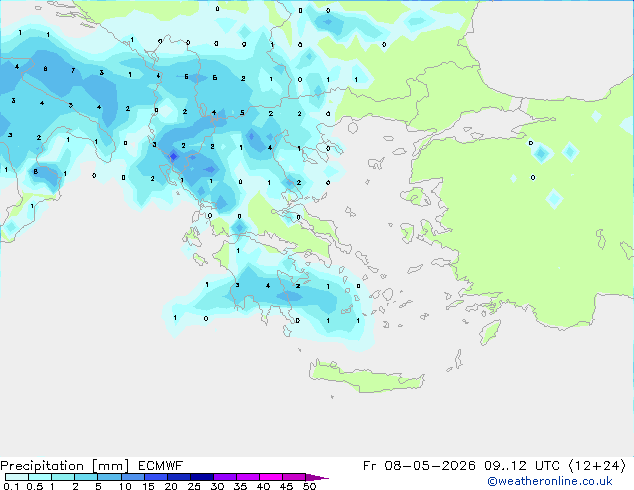Click the legend label "45"
Screen dimensions: 634x490
(x=286, y=486)
